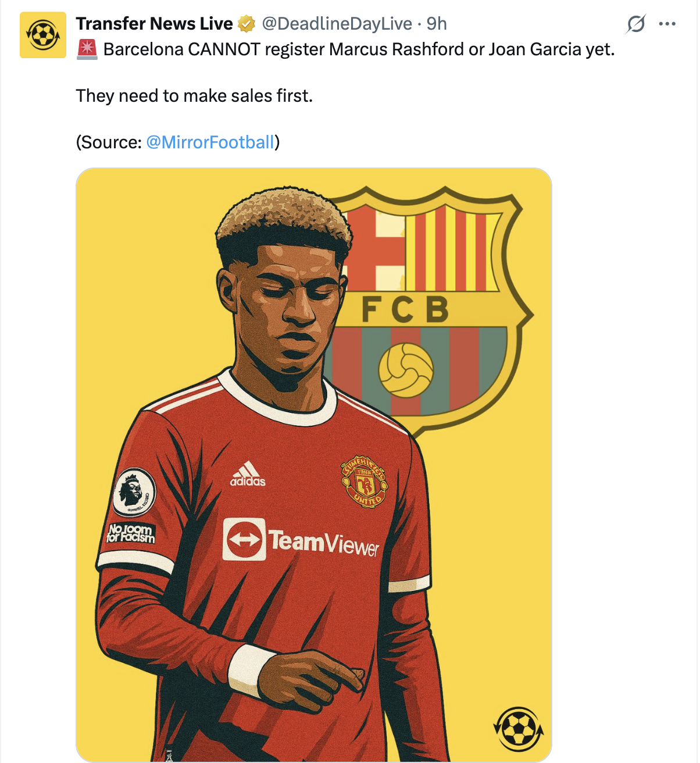
Task: Click the 9h post timestamp
Action: tap(437, 24)
